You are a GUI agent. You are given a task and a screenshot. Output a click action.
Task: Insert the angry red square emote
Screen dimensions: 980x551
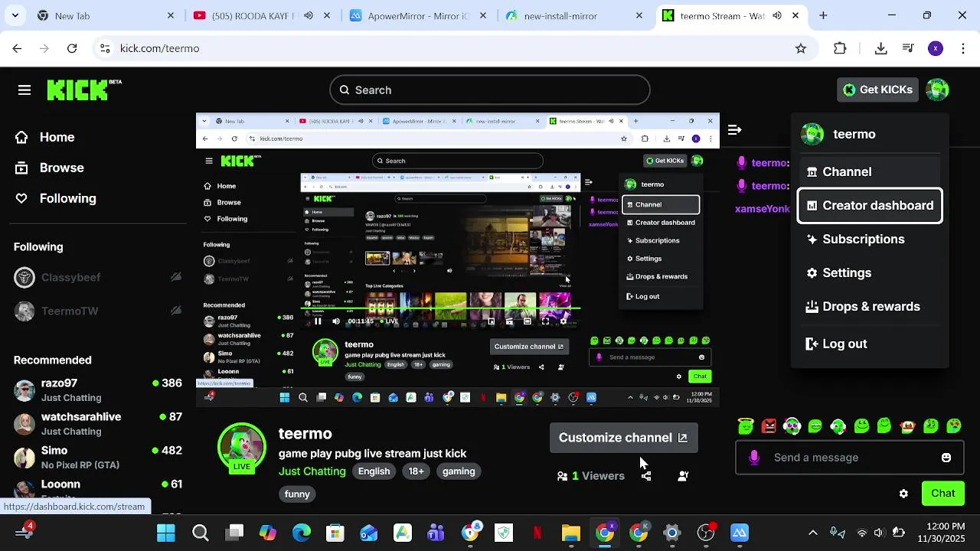769,426
